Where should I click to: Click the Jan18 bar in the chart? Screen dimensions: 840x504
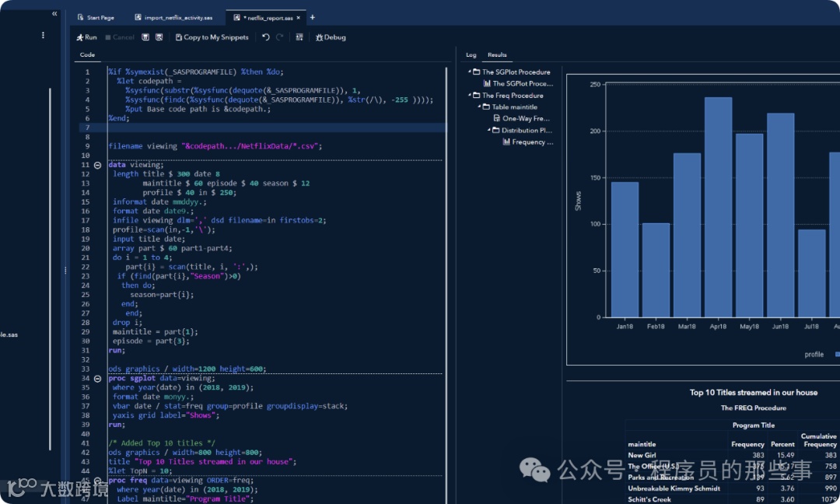625,250
